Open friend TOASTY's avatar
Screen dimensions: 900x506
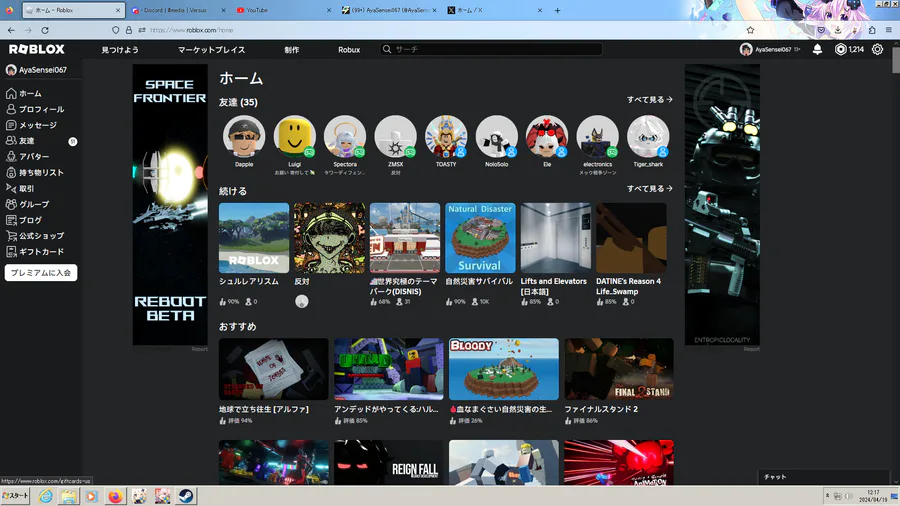[x=446, y=137]
